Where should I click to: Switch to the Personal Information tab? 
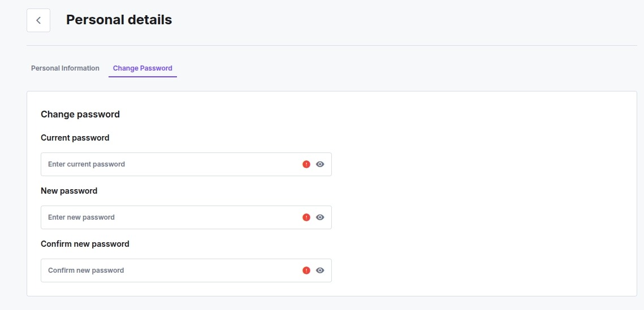(65, 68)
